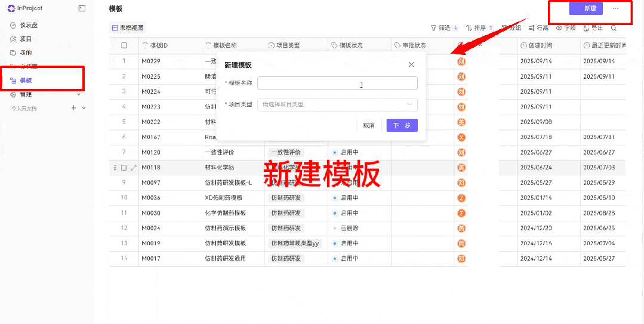Open the 项目类型 dropdown in dialog
This screenshot has height=324, width=644.
(337, 104)
